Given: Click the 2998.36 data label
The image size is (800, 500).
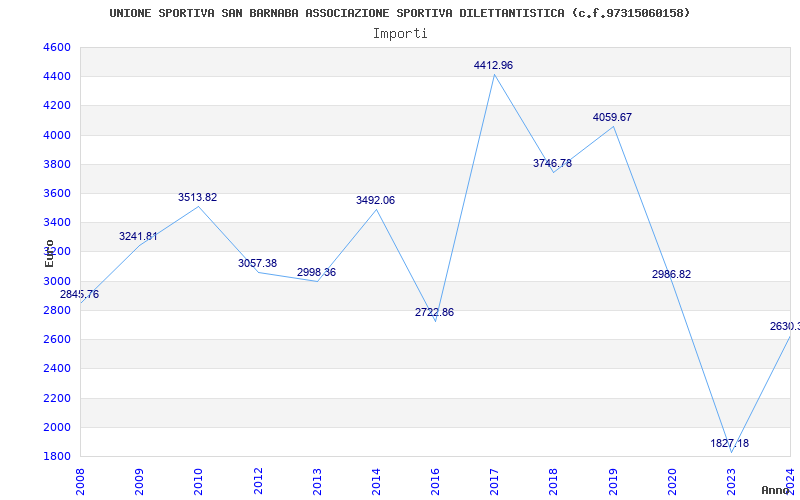Looking at the screenshot, I should [316, 272].
